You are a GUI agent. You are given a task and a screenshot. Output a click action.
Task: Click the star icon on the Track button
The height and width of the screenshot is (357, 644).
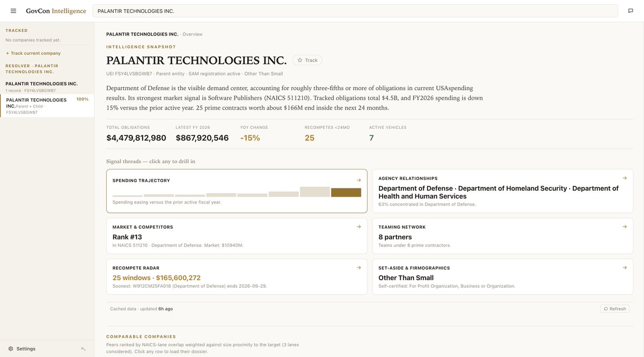(x=300, y=60)
